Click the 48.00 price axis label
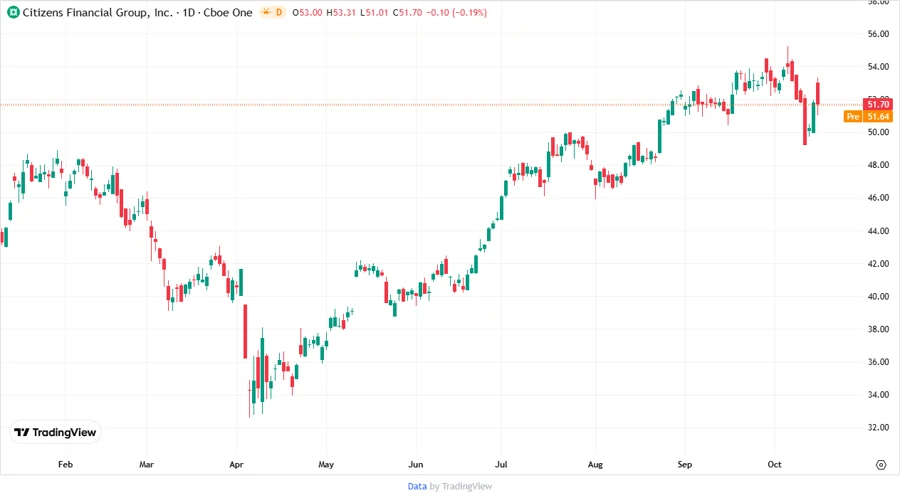900x498 pixels. (878, 165)
